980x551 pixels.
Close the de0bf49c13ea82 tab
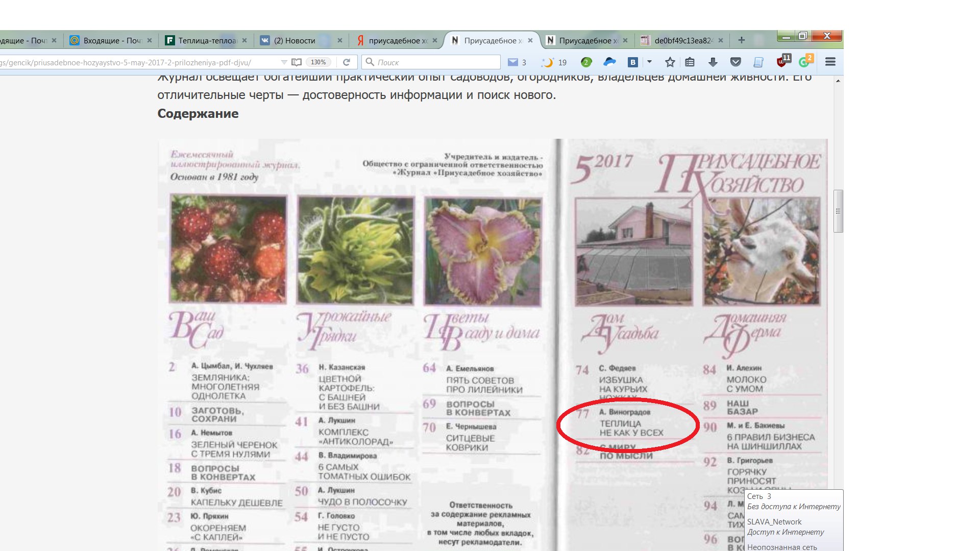click(721, 40)
